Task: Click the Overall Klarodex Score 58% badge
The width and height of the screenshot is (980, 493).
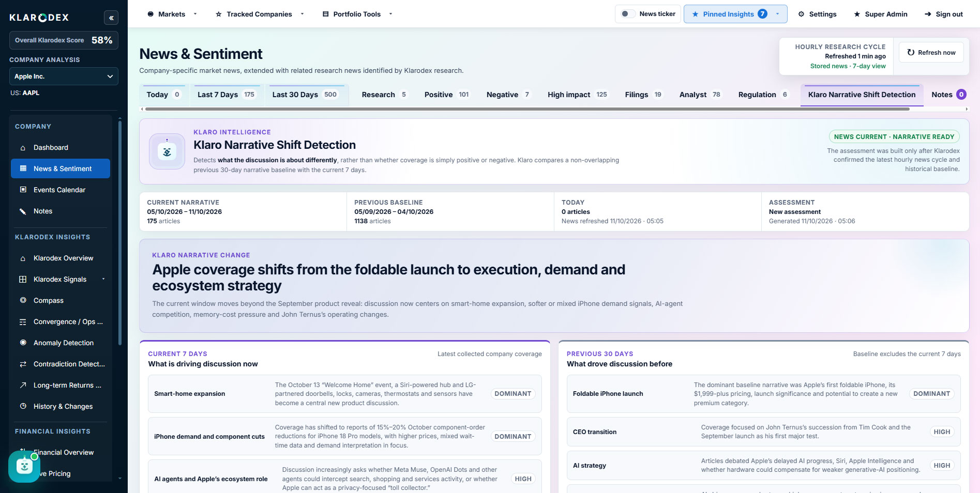Action: 64,40
